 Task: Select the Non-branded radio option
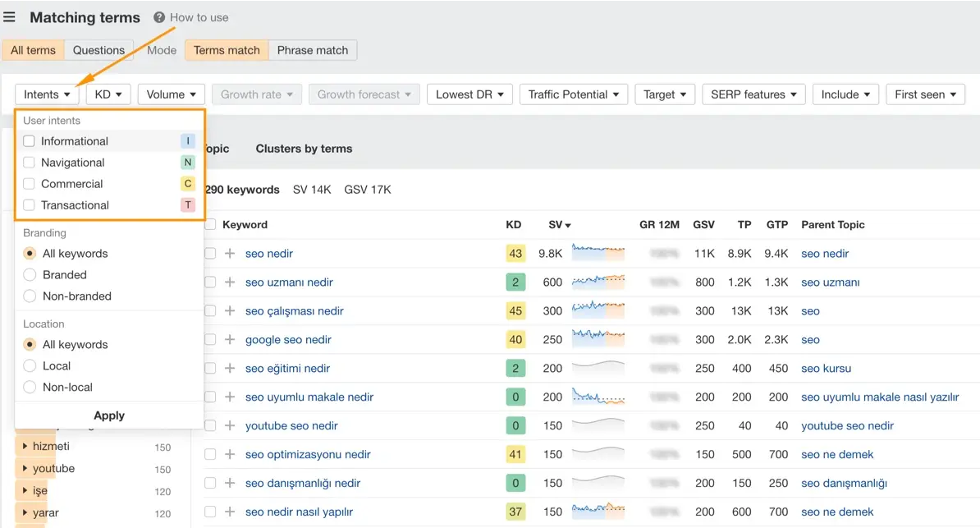click(x=30, y=296)
